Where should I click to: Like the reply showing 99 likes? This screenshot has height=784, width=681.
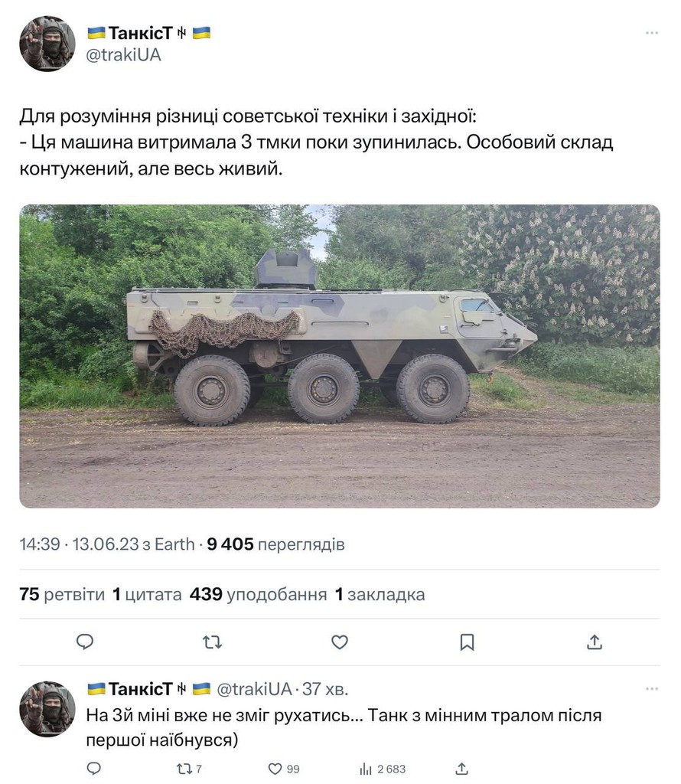(x=274, y=769)
